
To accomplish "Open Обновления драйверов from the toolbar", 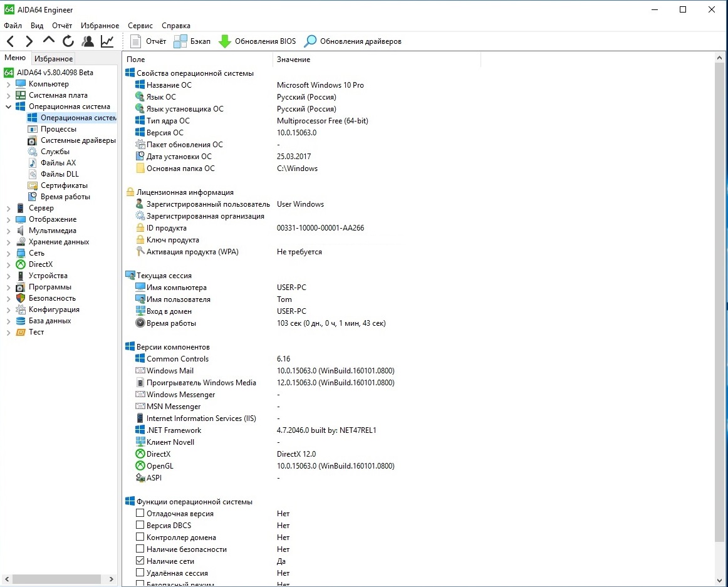I will (352, 41).
